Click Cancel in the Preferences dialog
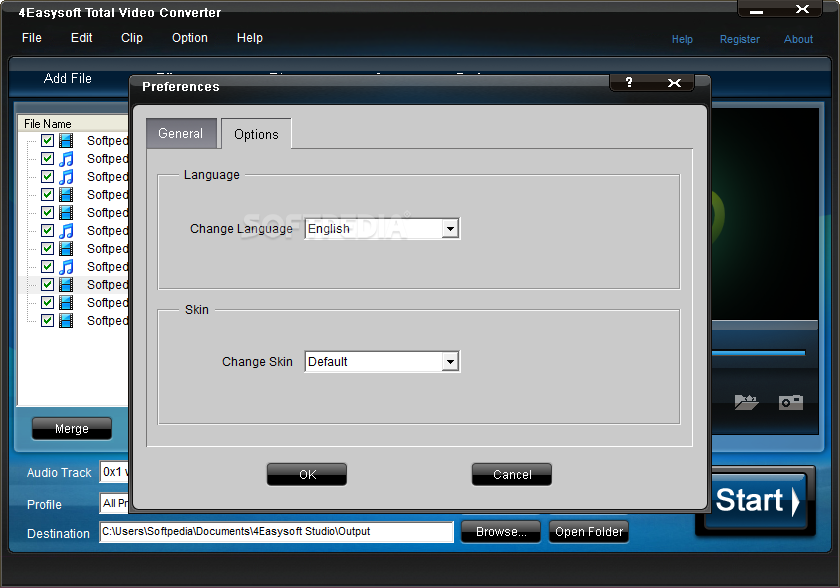The width and height of the screenshot is (840, 588). point(512,474)
